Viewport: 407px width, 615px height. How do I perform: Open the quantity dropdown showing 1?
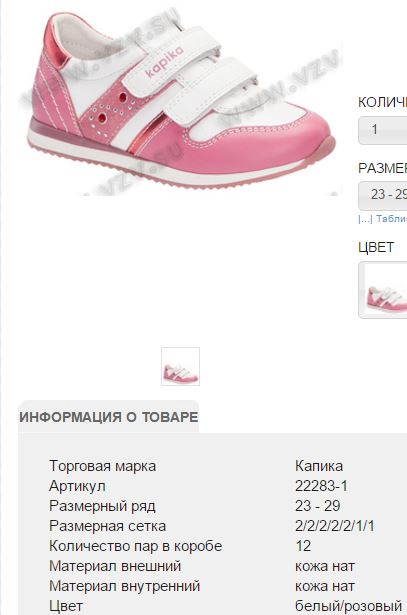383,130
